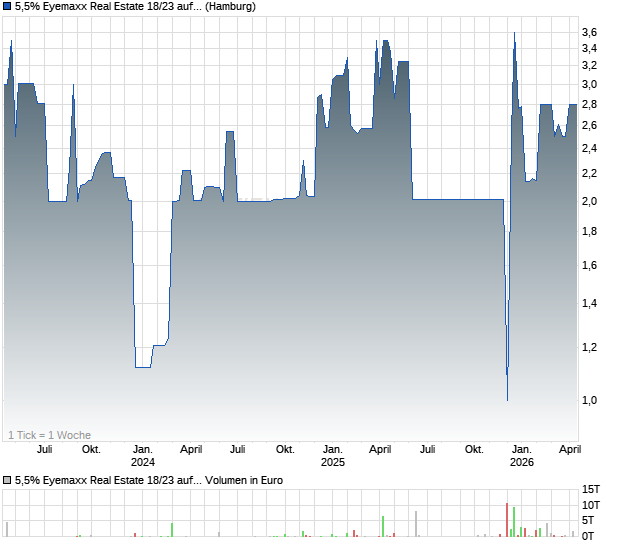Viewport: 620px width, 546px height.
Task: Click the 1,8 price axis label
Action: 589,231
